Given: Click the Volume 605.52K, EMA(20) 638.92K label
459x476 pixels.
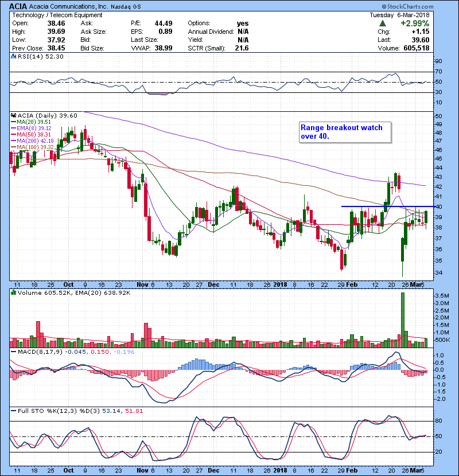Looking at the screenshot, I should 74,292.
